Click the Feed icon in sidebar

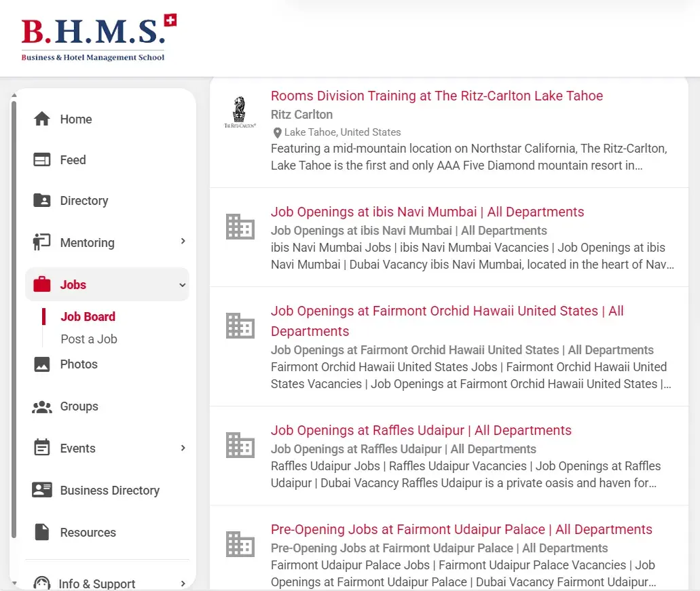(42, 160)
